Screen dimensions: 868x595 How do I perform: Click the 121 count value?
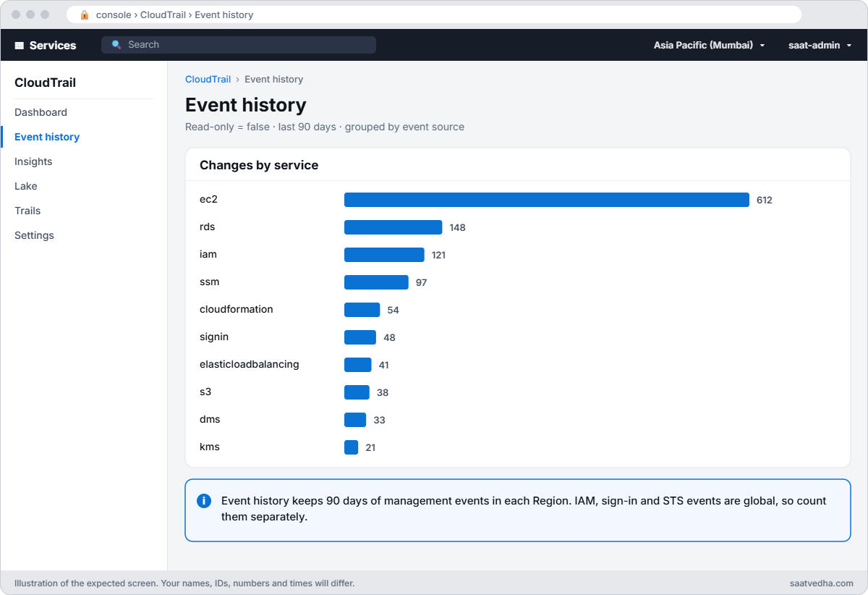[438, 255]
